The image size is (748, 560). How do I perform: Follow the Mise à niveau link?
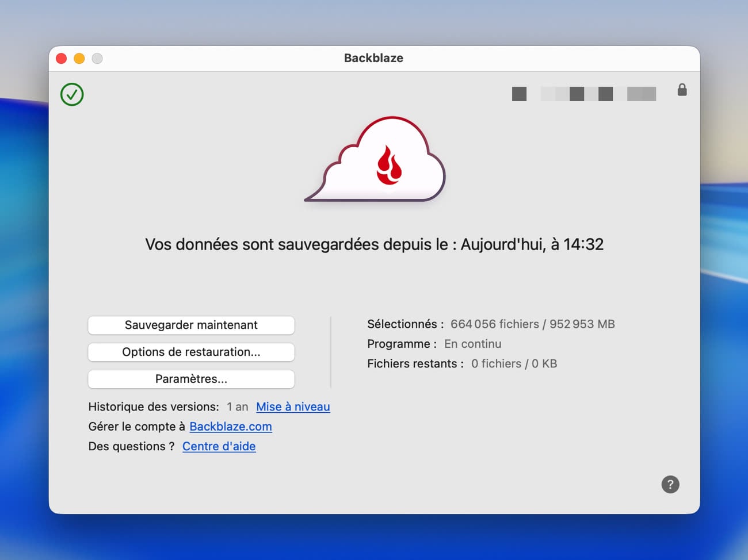pos(293,406)
